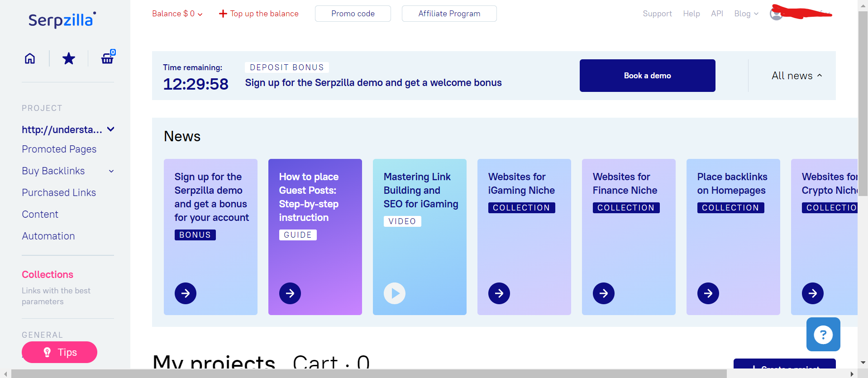
Task: Click the Promo code button
Action: 353,14
